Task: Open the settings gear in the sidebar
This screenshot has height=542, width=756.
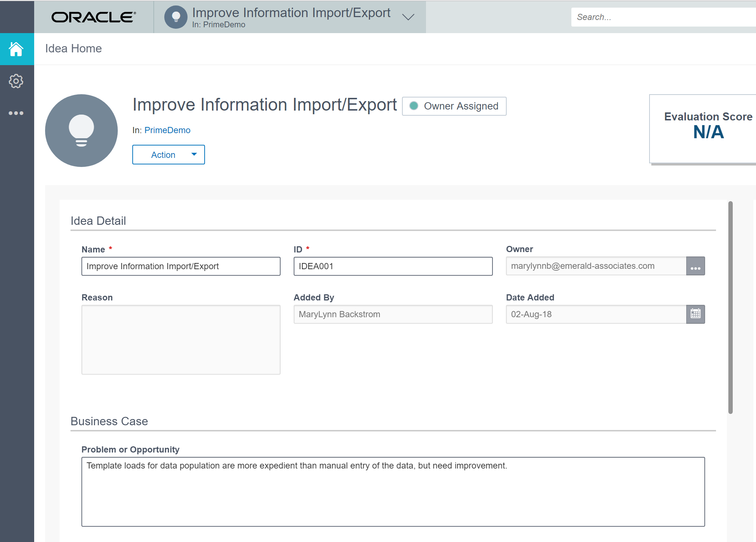Action: (16, 81)
